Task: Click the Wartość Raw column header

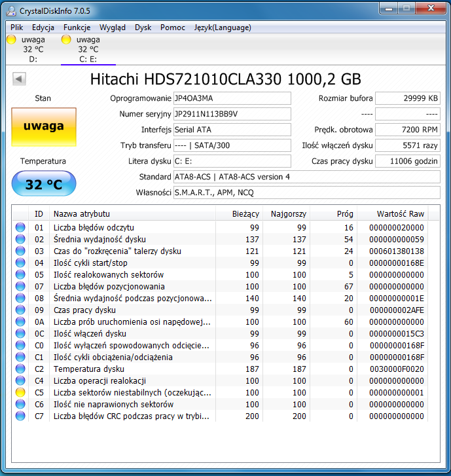Action: point(393,214)
